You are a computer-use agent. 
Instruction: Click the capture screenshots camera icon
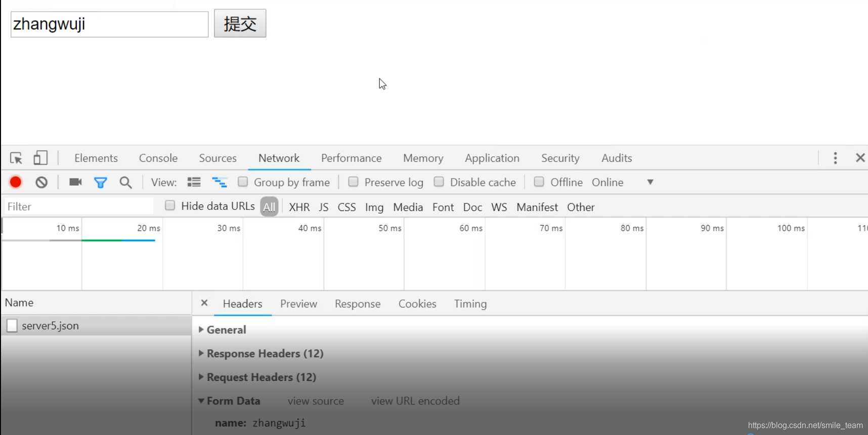click(x=75, y=182)
